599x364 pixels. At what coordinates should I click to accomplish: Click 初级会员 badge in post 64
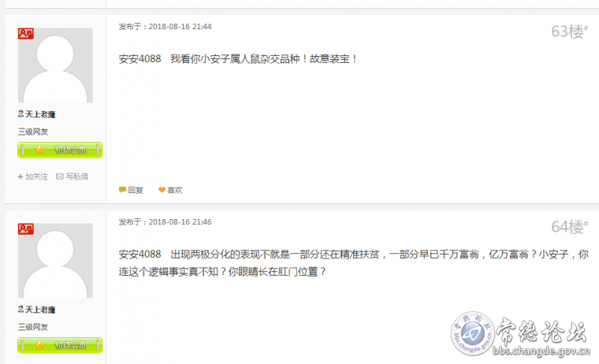60,345
